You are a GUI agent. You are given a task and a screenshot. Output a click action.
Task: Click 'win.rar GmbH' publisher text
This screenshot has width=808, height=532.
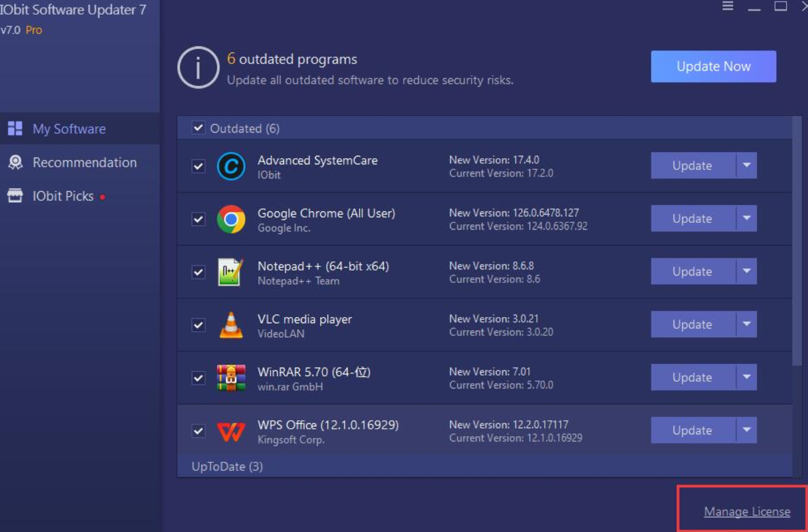[x=290, y=387]
